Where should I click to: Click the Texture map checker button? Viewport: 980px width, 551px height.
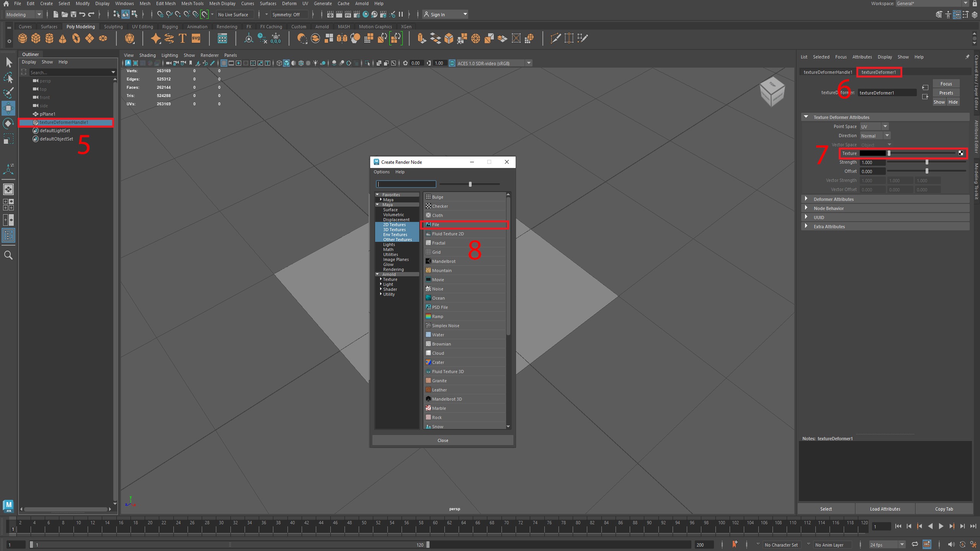tap(961, 153)
